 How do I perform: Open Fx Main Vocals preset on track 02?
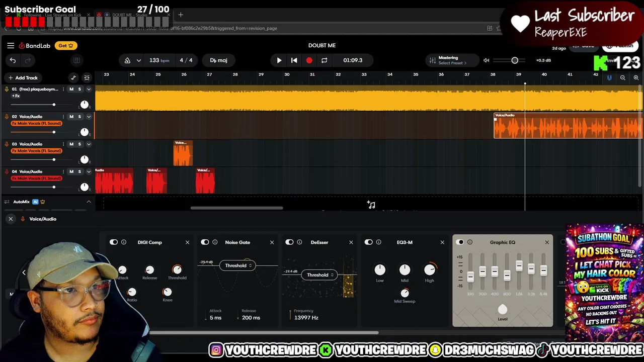coord(37,123)
